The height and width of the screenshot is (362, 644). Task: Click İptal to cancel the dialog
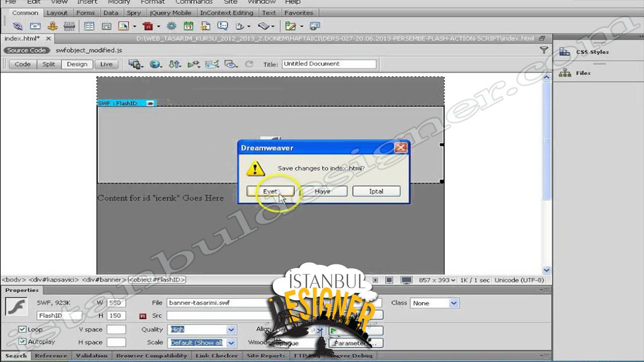(x=376, y=191)
